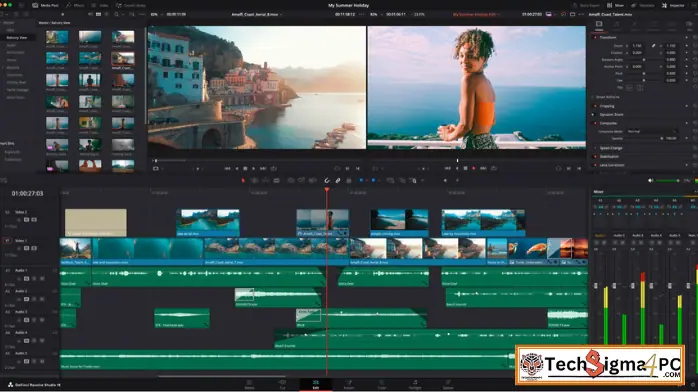Jump to first frame in source viewer
The height and width of the screenshot is (392, 698).
pyautogui.click(x=227, y=169)
